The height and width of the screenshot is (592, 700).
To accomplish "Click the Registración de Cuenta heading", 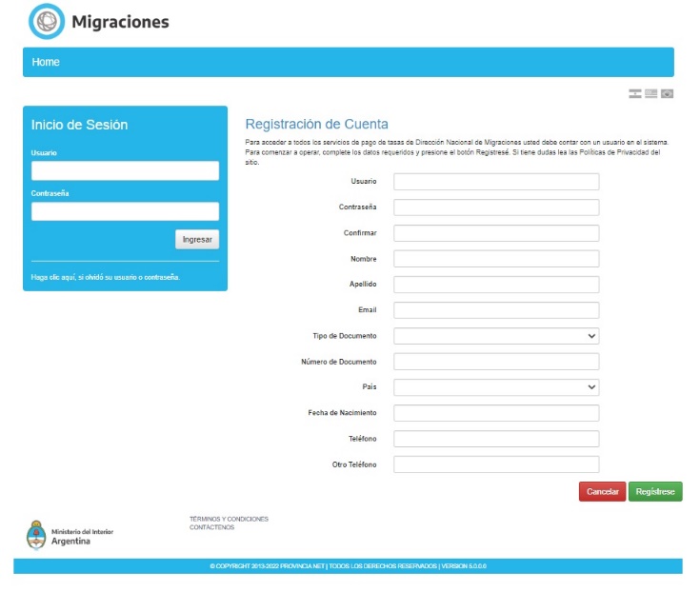I will (316, 124).
